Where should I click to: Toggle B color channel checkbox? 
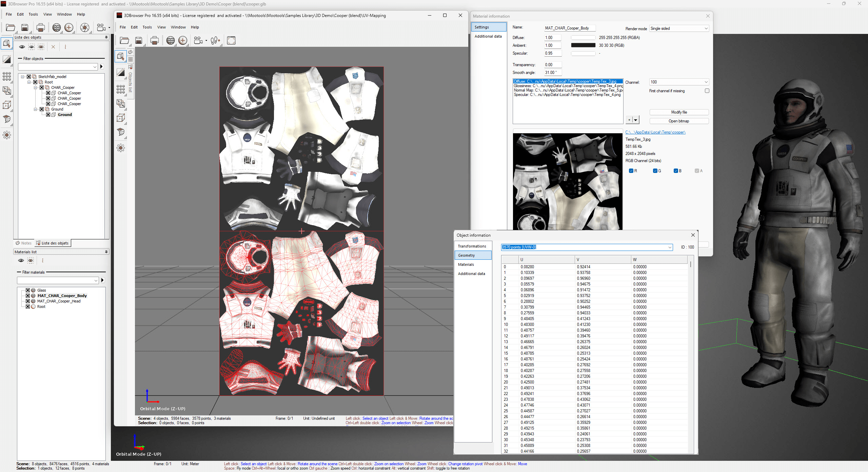click(x=676, y=171)
